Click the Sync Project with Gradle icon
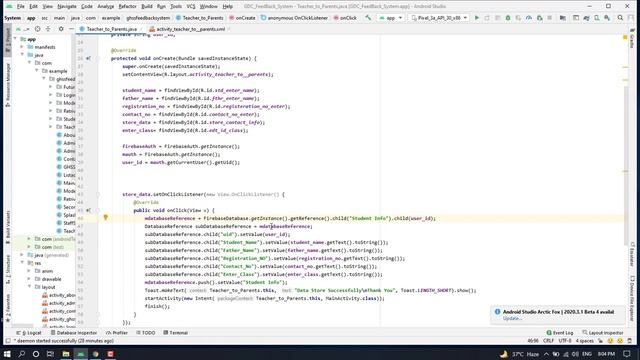The height and width of the screenshot is (360, 640). [586, 18]
